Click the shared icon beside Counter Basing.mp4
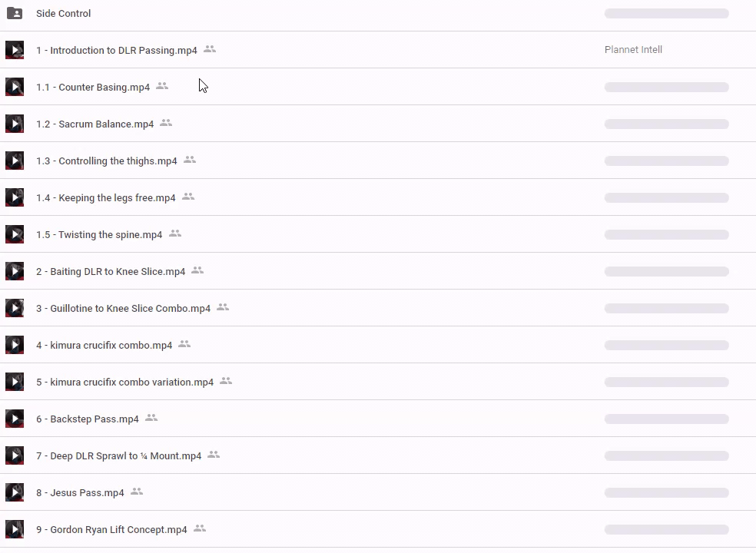Image resolution: width=756 pixels, height=553 pixels. click(x=162, y=86)
